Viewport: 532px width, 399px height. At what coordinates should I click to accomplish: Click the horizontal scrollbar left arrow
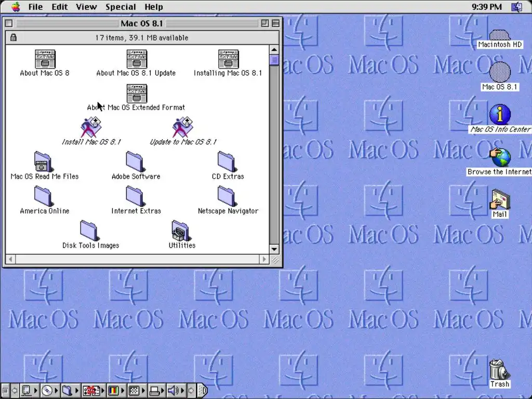pyautogui.click(x=10, y=260)
